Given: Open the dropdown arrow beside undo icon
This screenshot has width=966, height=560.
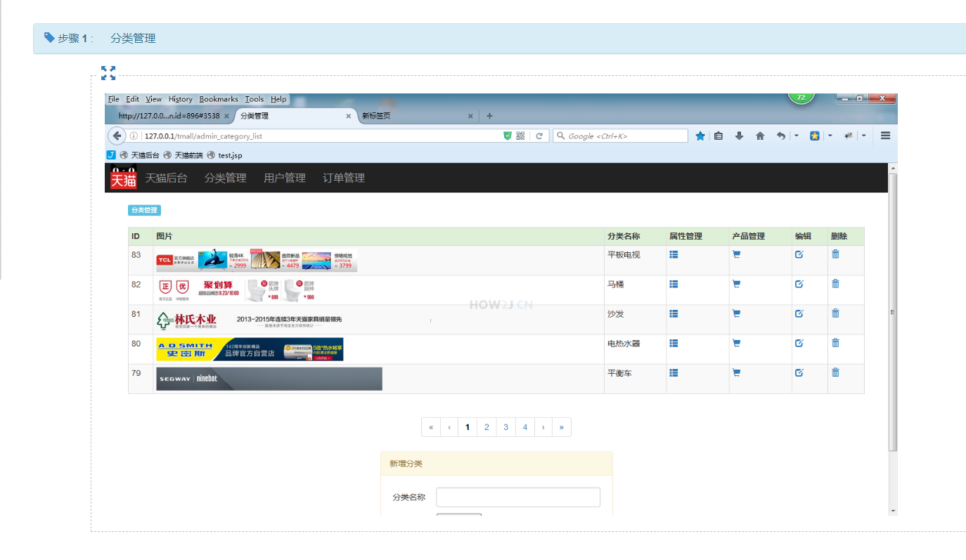Looking at the screenshot, I should pyautogui.click(x=797, y=136).
